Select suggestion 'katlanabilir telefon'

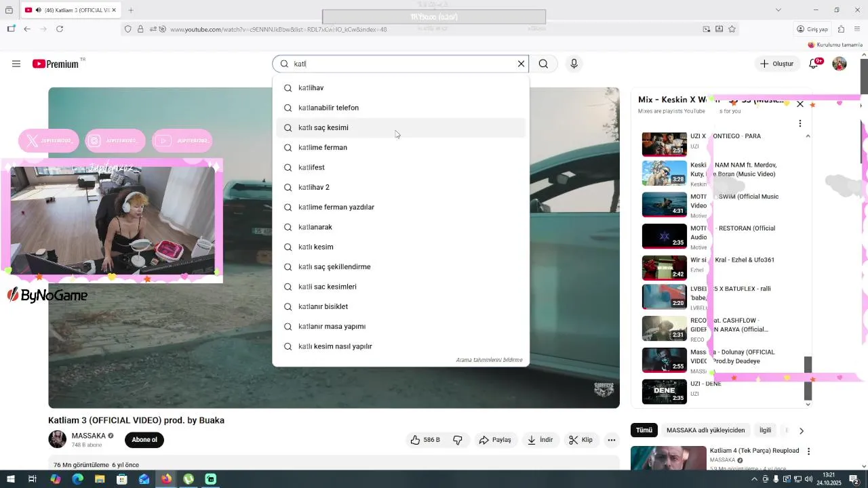point(401,108)
